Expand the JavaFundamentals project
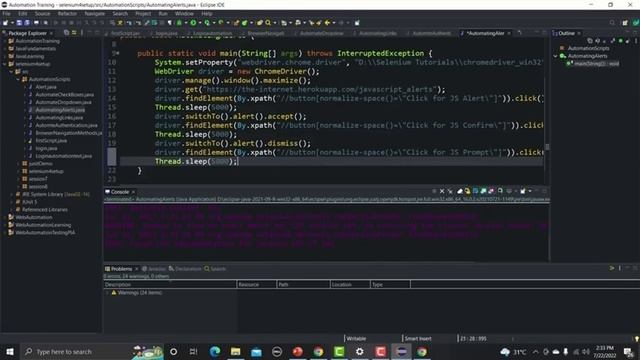 tap(4, 49)
